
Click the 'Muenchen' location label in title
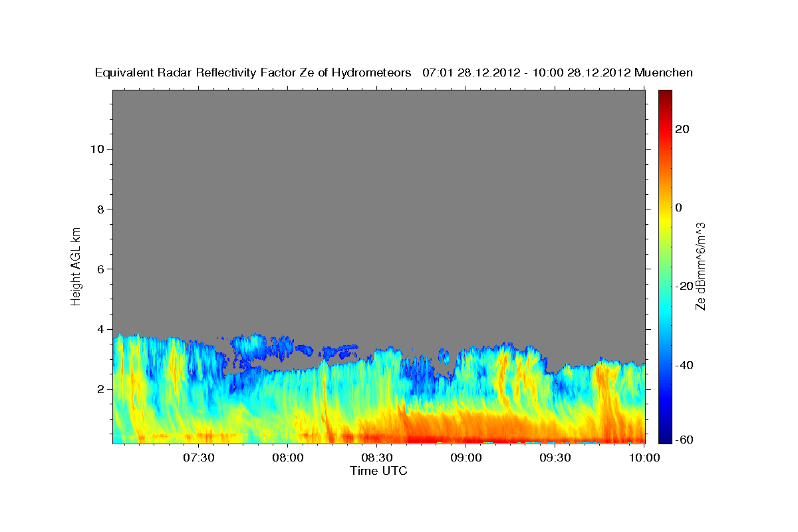coord(663,72)
